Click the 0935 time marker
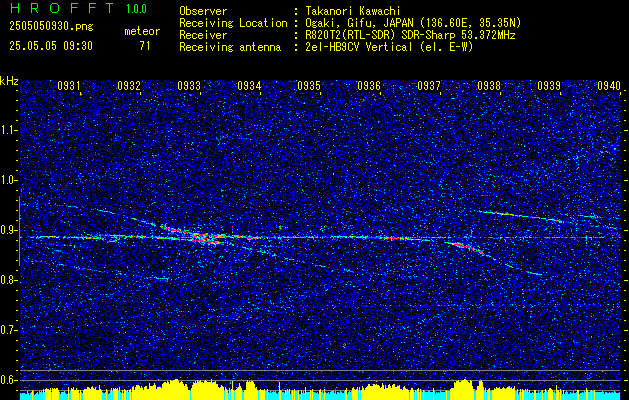Screen dimensions: 629x400 pyautogui.click(x=309, y=85)
